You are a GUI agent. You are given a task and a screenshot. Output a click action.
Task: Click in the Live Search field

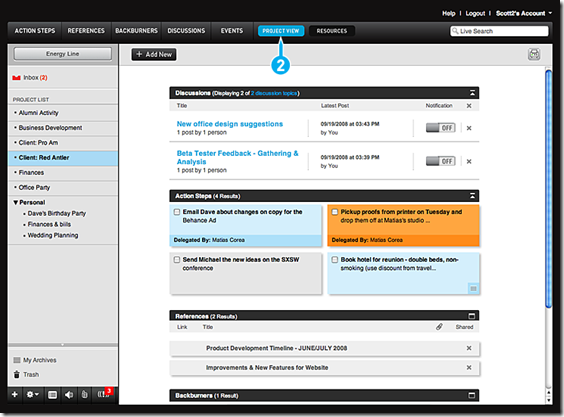pos(499,31)
